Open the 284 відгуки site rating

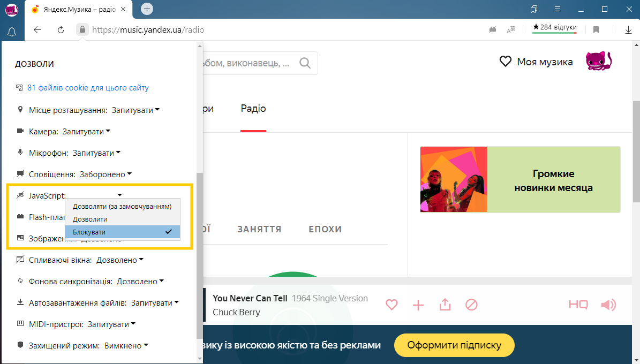tap(554, 27)
